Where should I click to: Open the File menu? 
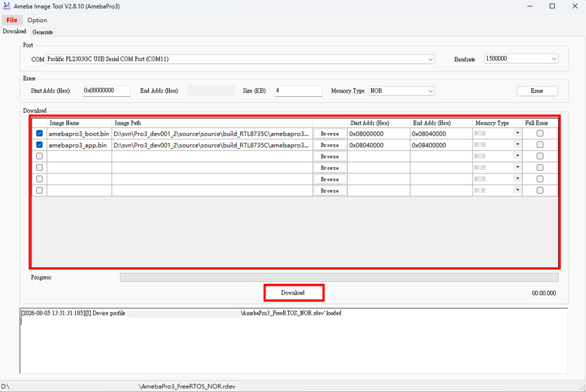(x=12, y=20)
